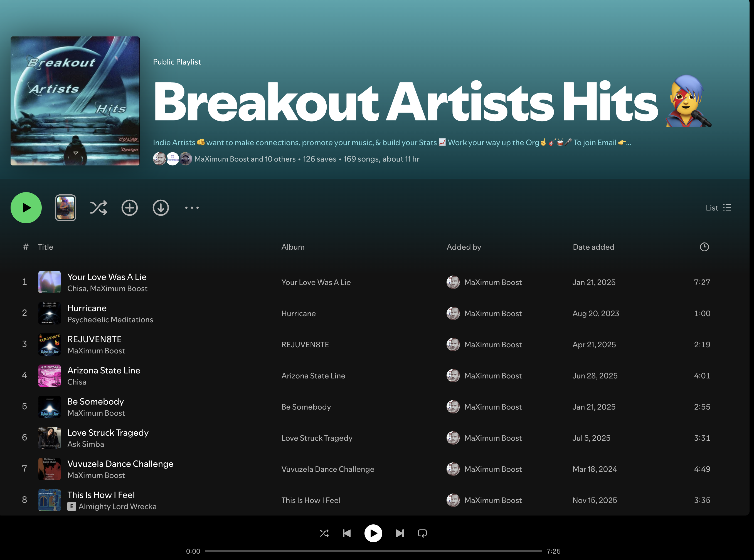Open the three-dots more options menu
The height and width of the screenshot is (560, 754).
pyautogui.click(x=192, y=208)
